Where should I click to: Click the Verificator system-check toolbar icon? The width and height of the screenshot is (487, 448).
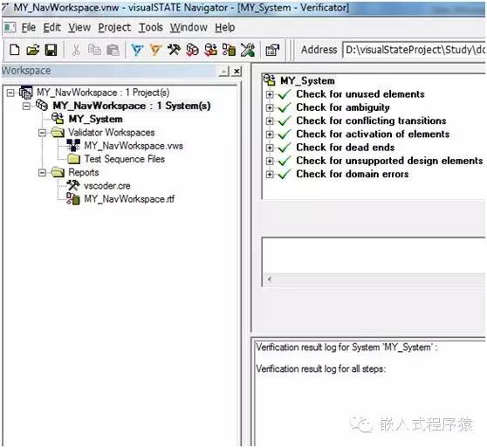point(210,50)
